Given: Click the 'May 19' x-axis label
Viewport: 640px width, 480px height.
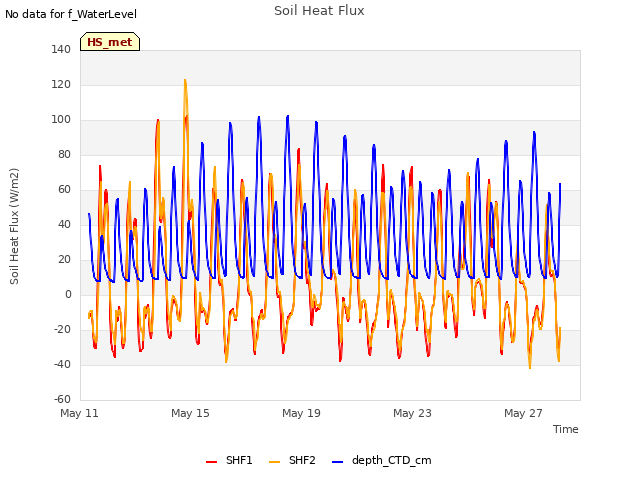Looking at the screenshot, I should 301,413.
